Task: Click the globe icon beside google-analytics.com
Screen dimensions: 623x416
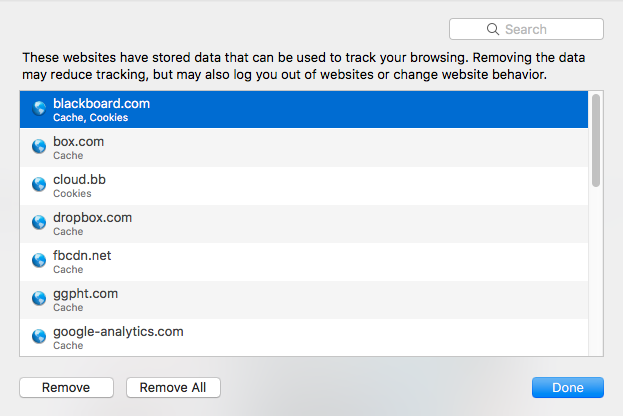Action: pos(39,337)
